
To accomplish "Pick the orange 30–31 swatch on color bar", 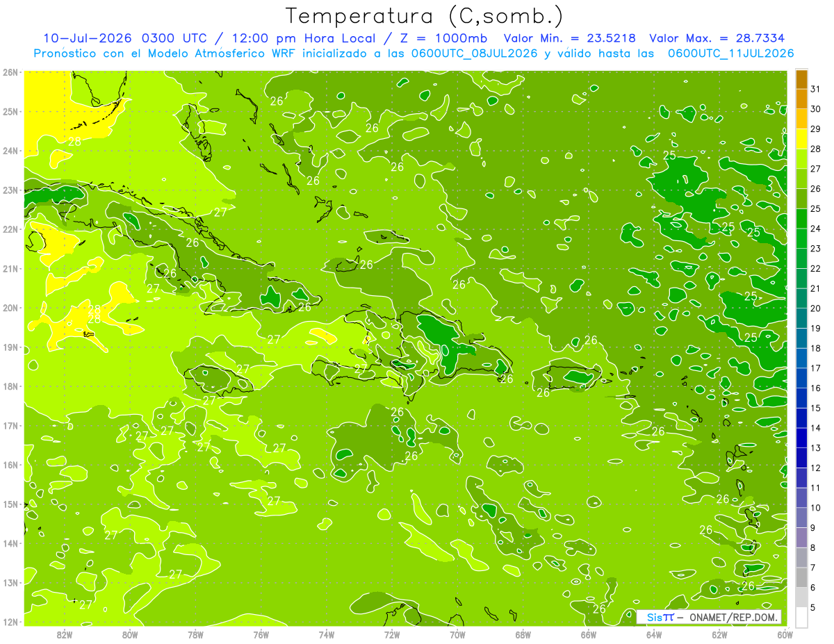I will [x=802, y=99].
